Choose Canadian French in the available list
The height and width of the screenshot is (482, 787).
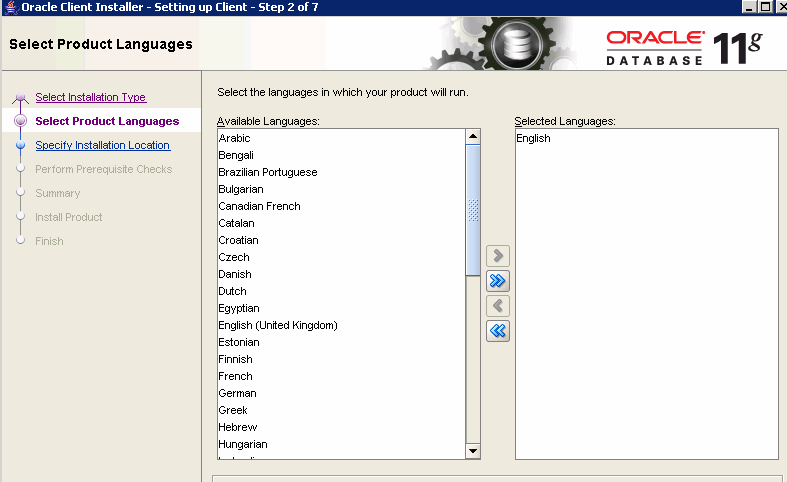[x=259, y=206]
